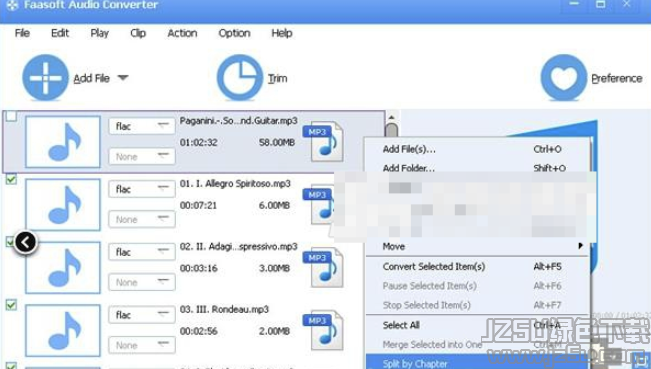Click the file size 6.00MB
Image resolution: width=651 pixels, height=369 pixels.
pyautogui.click(x=274, y=205)
